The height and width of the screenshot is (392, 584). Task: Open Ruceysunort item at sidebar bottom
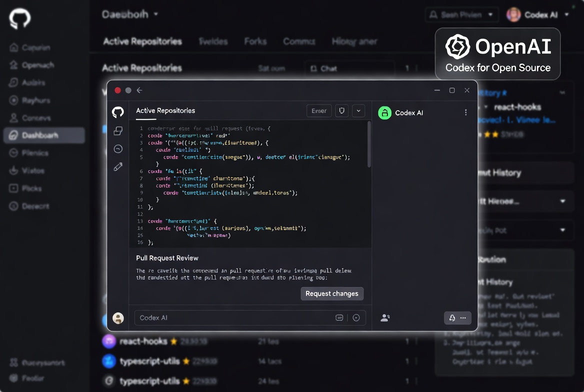37,362
